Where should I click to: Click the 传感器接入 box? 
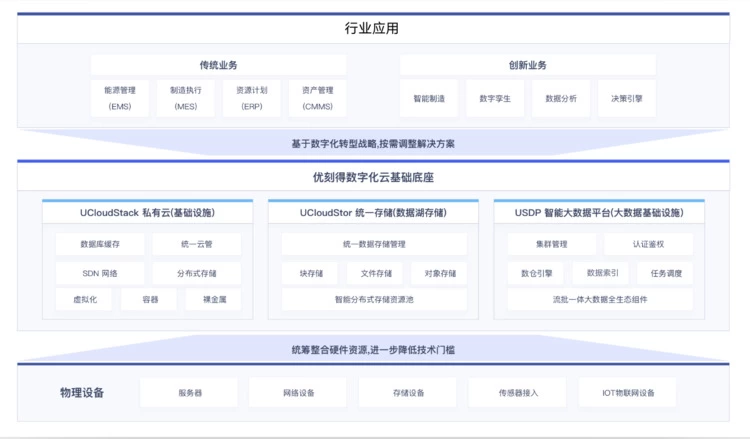(x=518, y=393)
